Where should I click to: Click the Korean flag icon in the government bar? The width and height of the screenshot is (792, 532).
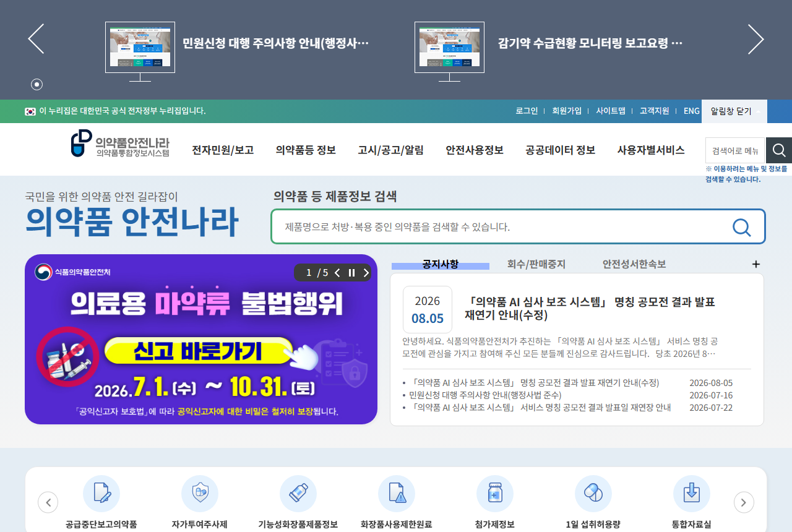(x=30, y=111)
